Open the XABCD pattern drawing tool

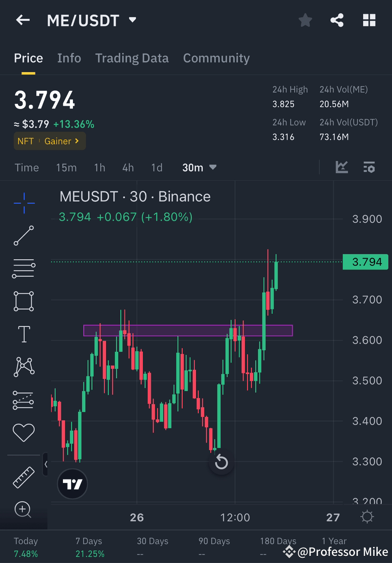coord(24,366)
